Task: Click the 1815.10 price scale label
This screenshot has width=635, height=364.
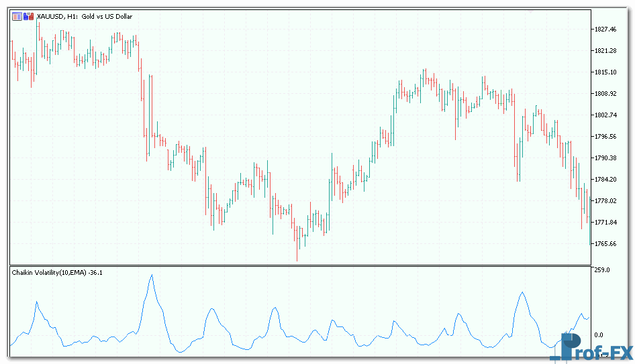Action: [x=605, y=72]
